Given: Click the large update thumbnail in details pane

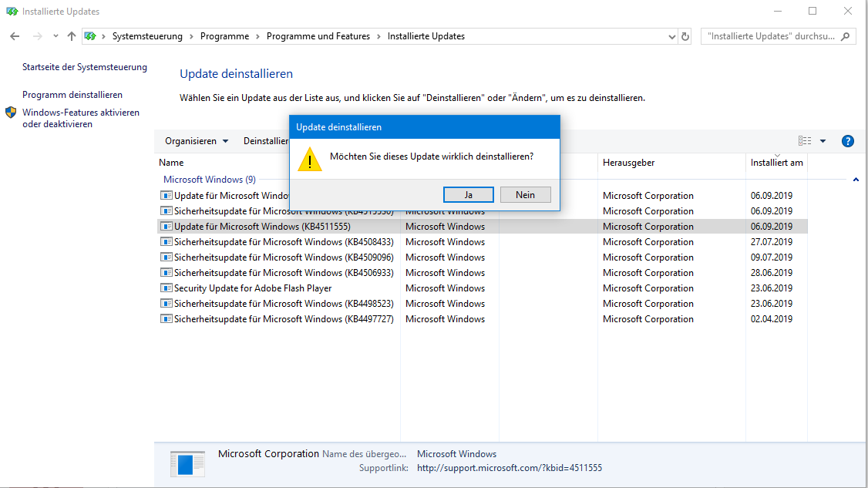Looking at the screenshot, I should pos(187,464).
